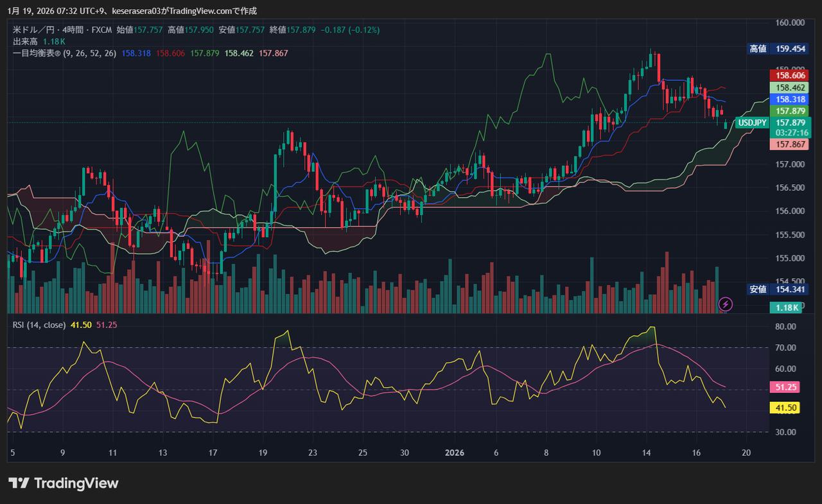Click the USDJPY symbol tag on chart
Image resolution: width=822 pixels, height=504 pixels.
(752, 123)
